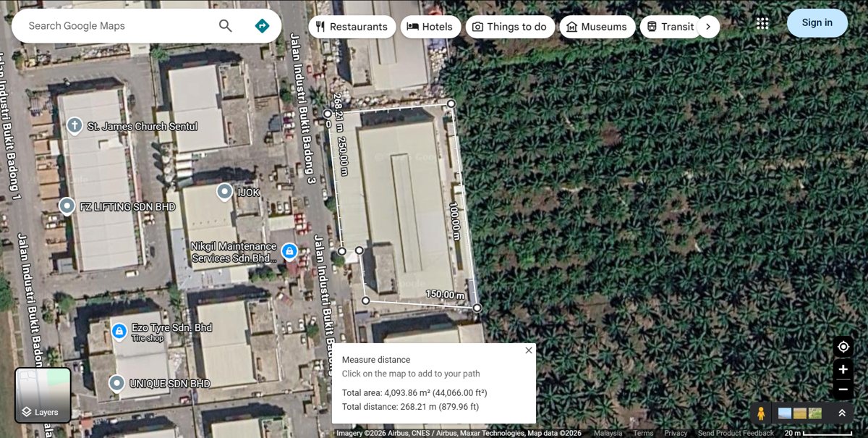Image resolution: width=868 pixels, height=438 pixels.
Task: Select the Transit category chip
Action: (x=671, y=27)
